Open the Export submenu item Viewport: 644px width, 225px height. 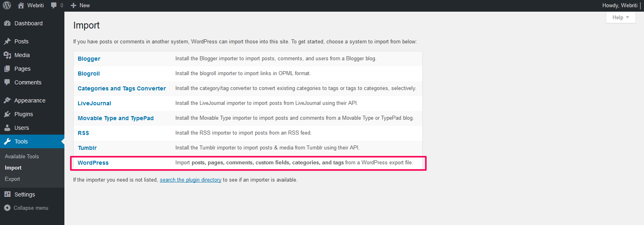point(12,179)
